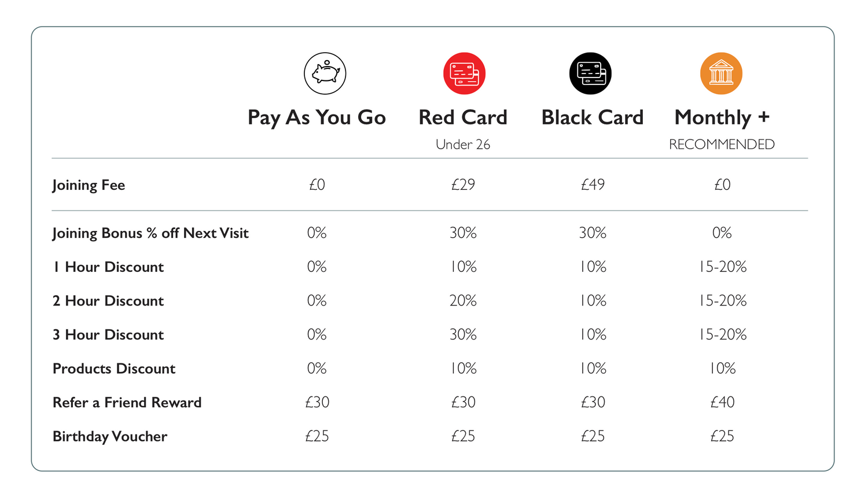Click the RECOMMENDED label under Monthly +
Screen dimensions: 868x497
pyautogui.click(x=722, y=144)
